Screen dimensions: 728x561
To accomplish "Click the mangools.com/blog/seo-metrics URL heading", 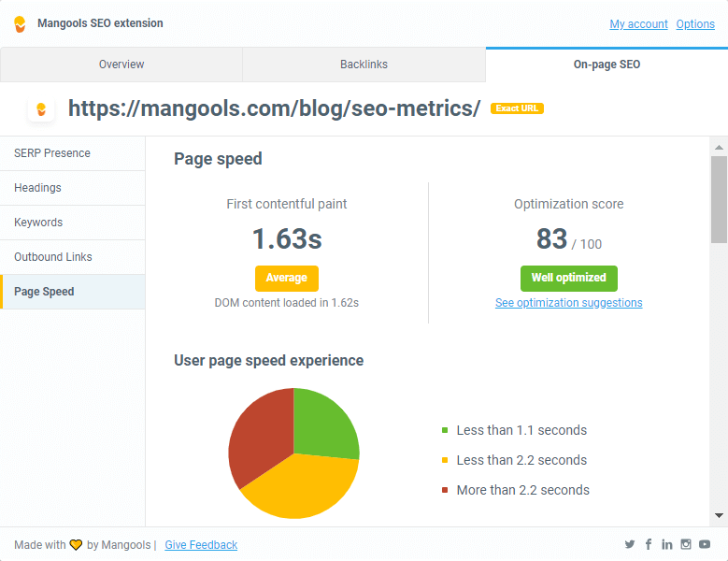I will (274, 108).
